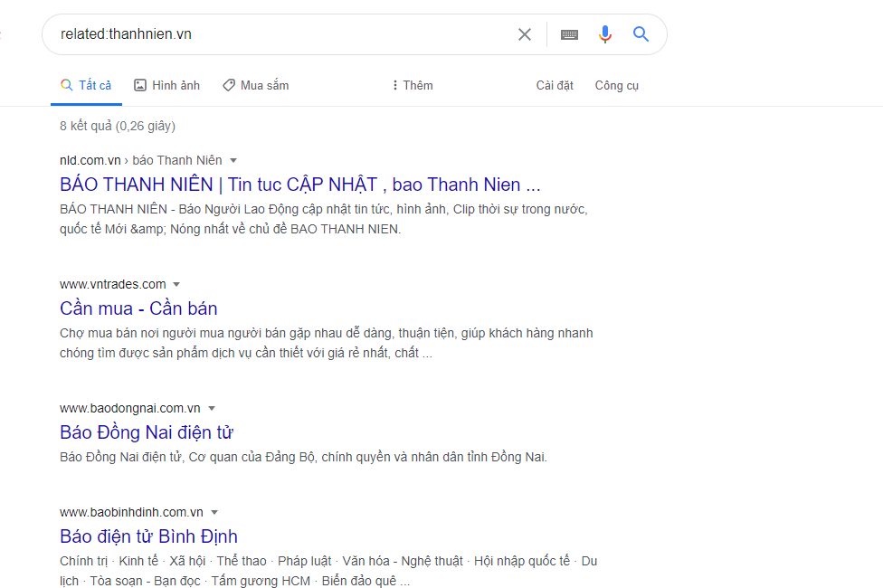This screenshot has width=883, height=588.
Task: Expand the dropdown arrow beside www.baobinhdinh.com.vn
Action: tap(214, 513)
